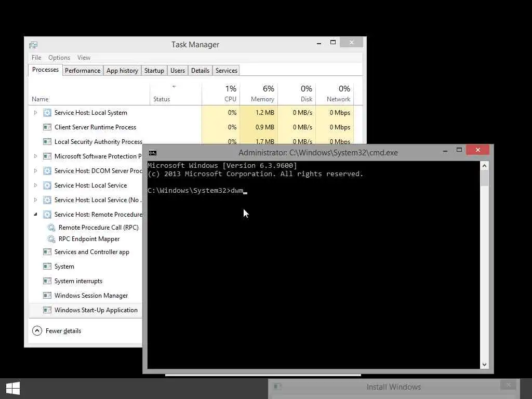Minimize the Task Manager window

click(x=319, y=43)
